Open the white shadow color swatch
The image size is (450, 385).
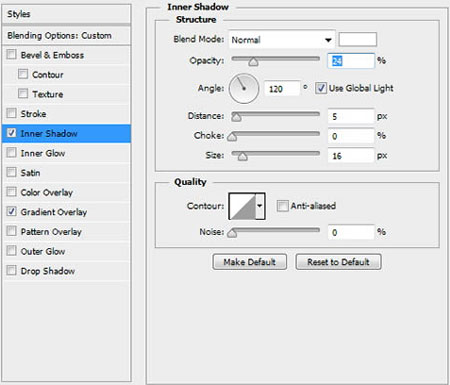click(358, 39)
